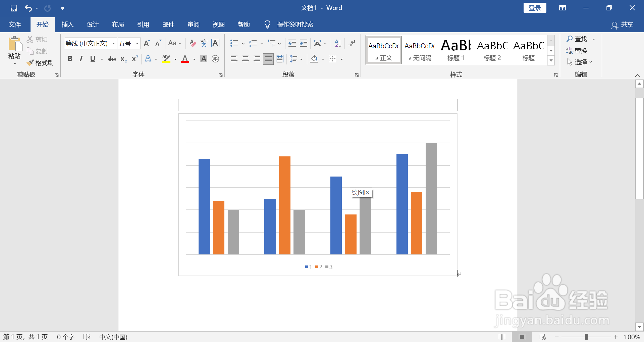Open the font size dropdown 五号

pos(137,44)
